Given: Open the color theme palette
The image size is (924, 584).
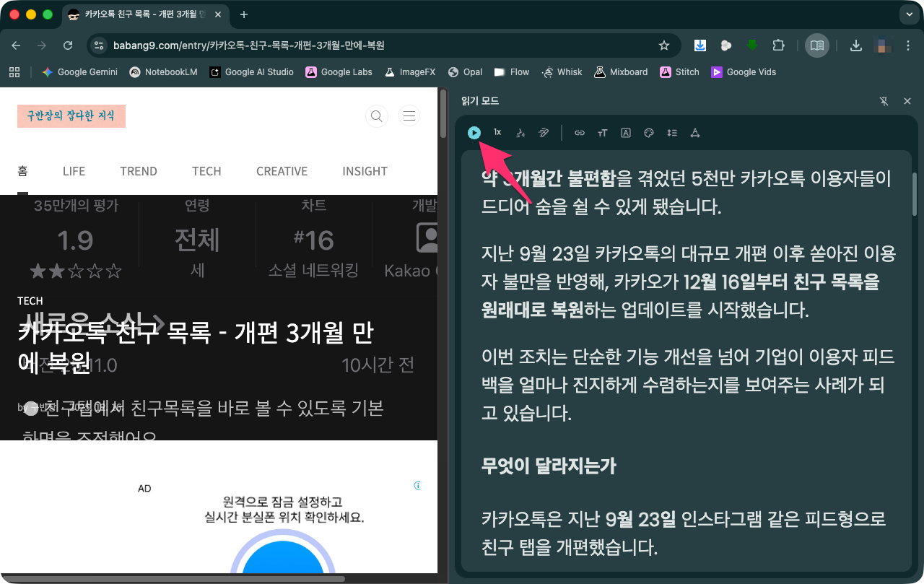Looking at the screenshot, I should 648,133.
